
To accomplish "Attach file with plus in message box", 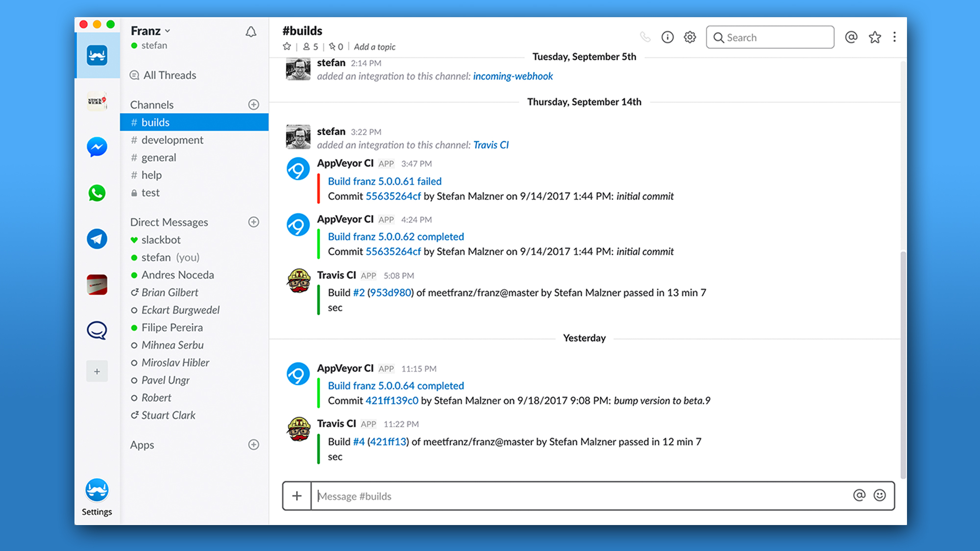I will pos(297,496).
